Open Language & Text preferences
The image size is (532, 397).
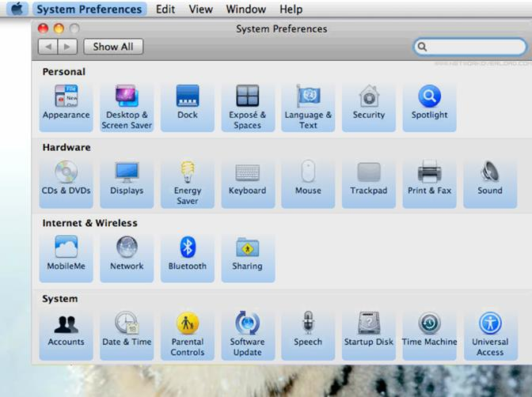[308, 107]
